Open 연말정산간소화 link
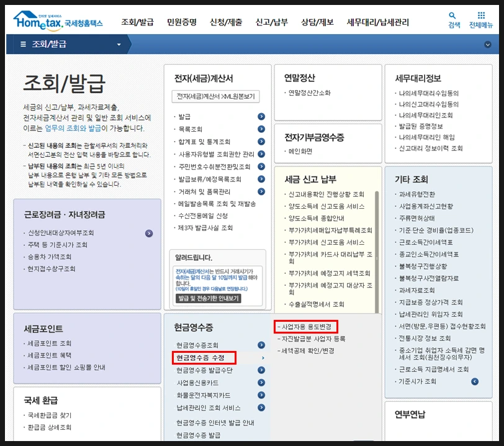Viewport: 504px width, 446px height. 309,93
